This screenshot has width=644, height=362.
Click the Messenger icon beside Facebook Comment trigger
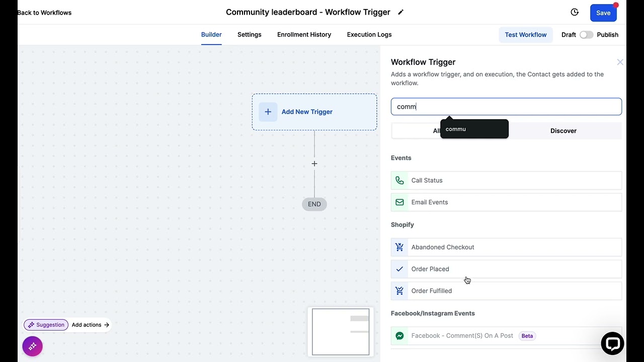click(x=399, y=336)
